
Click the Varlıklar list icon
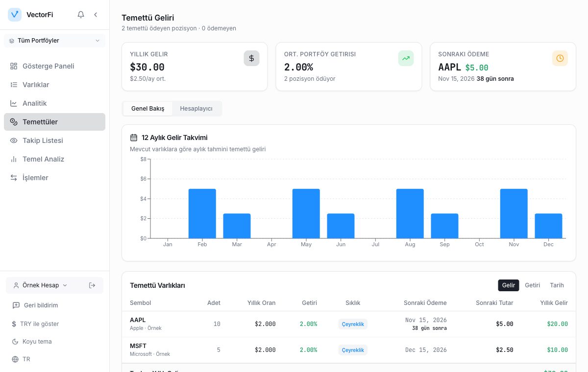pyautogui.click(x=14, y=85)
